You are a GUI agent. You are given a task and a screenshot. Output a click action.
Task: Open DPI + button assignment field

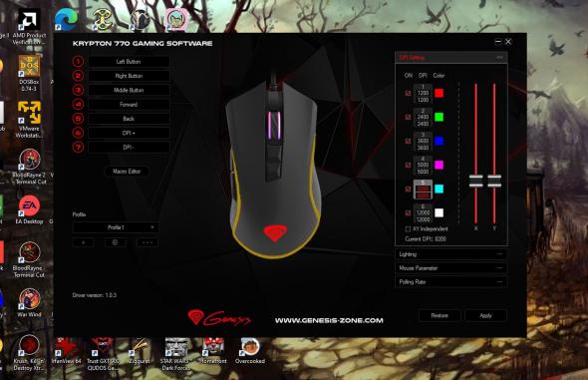129,133
